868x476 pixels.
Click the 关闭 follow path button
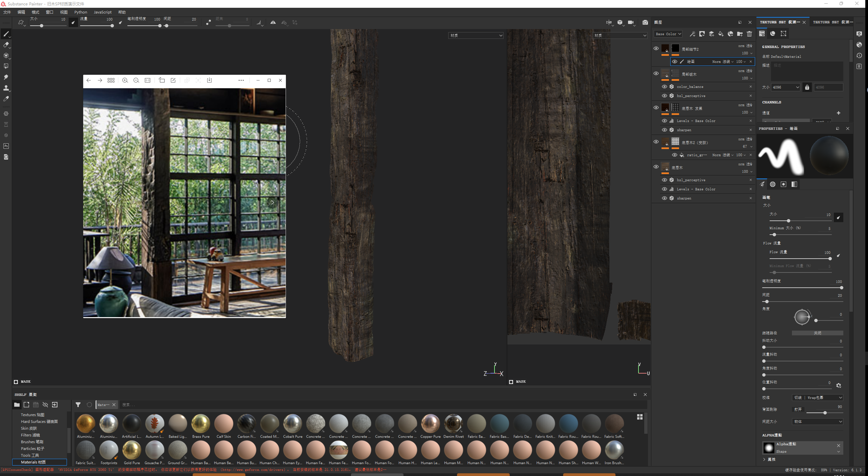point(817,333)
